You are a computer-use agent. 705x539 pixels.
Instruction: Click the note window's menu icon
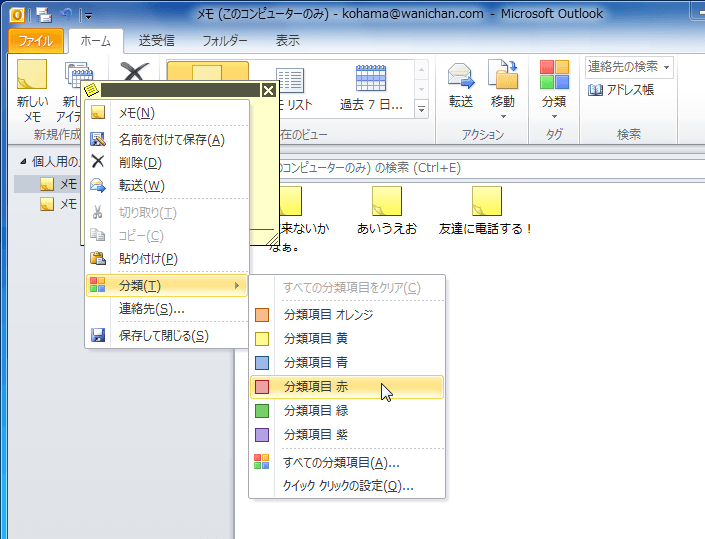[x=91, y=90]
